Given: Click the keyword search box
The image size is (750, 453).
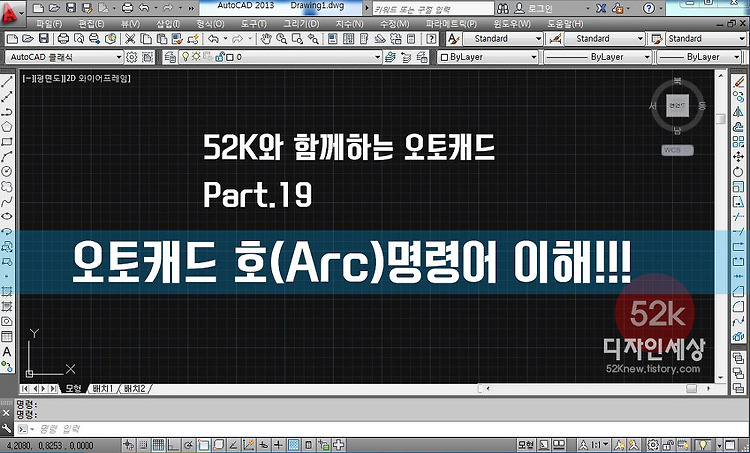Looking at the screenshot, I should (x=432, y=9).
